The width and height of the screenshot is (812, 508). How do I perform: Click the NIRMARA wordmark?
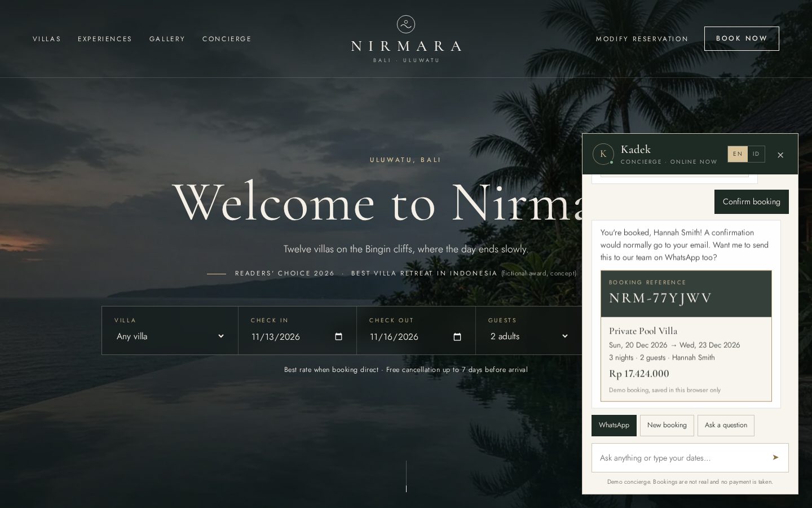tap(406, 46)
